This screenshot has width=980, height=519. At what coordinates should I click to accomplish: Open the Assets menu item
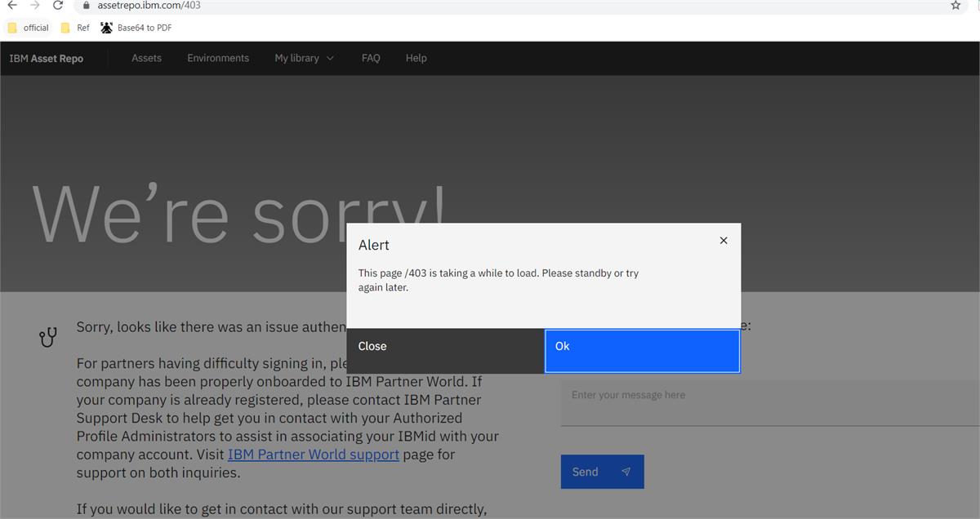coord(147,58)
